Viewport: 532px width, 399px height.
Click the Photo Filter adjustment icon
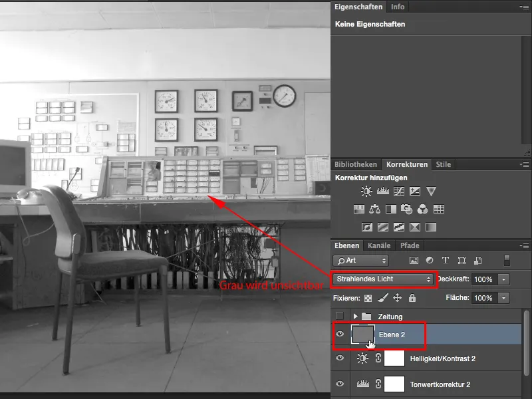[x=406, y=208]
